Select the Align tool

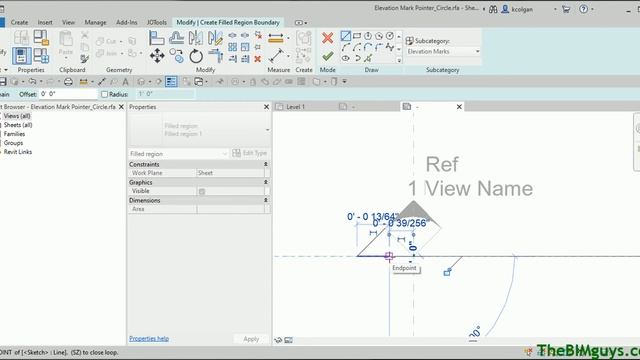tap(157, 38)
